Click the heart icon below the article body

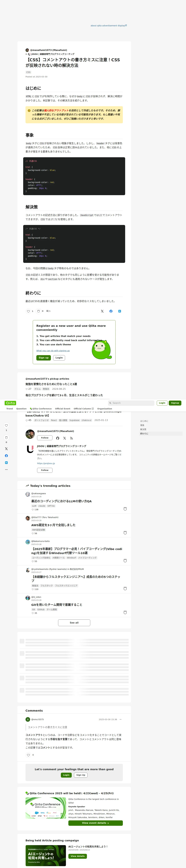point(28,311)
